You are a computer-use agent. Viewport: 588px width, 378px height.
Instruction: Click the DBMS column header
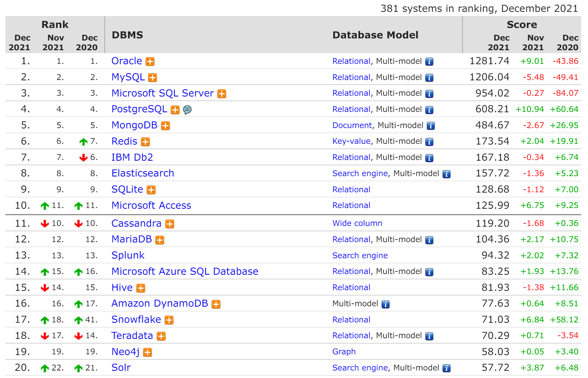(x=127, y=35)
